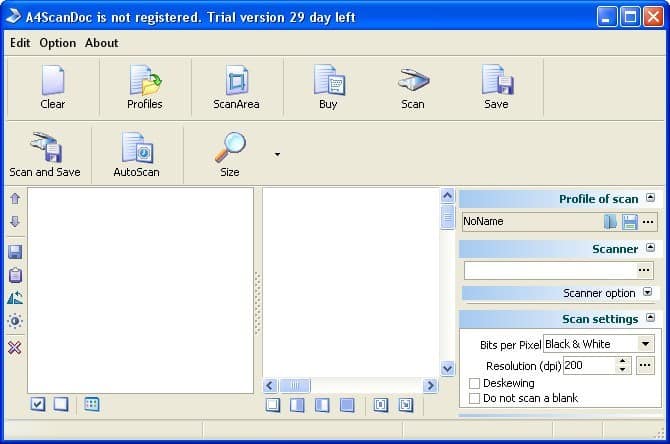Screen dimensions: 670x444
Task: Enable the Deskewing checkbox
Action: pos(475,383)
